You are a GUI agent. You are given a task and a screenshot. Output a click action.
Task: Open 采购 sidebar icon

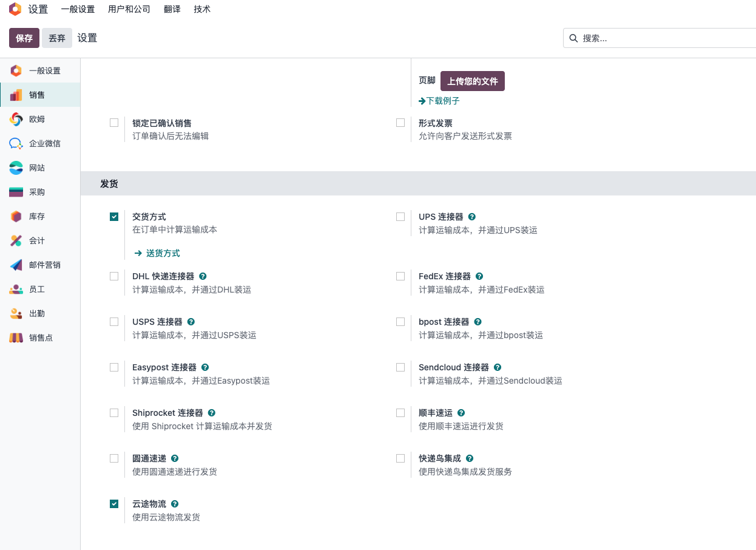click(16, 192)
